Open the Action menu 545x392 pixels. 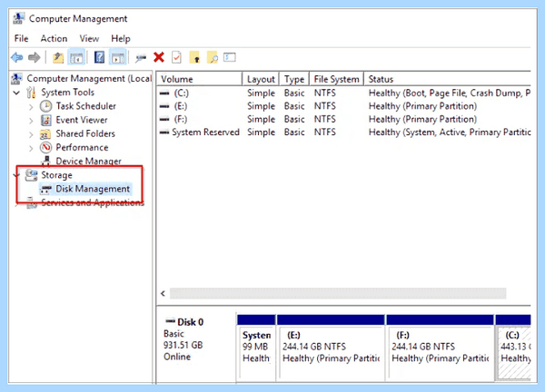(x=54, y=38)
